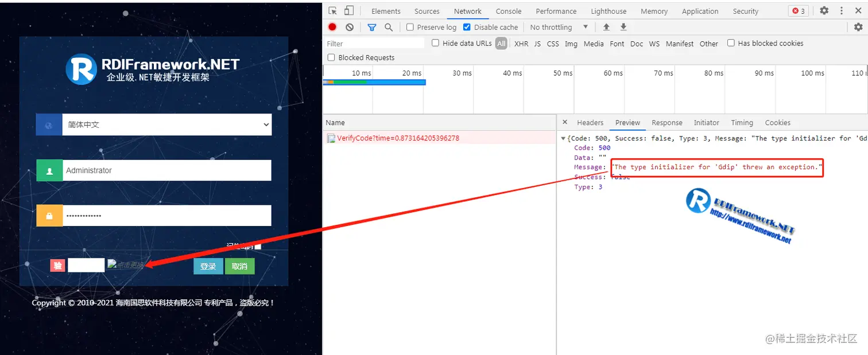Check Has blocked cookies
The height and width of the screenshot is (355, 868).
click(x=731, y=43)
